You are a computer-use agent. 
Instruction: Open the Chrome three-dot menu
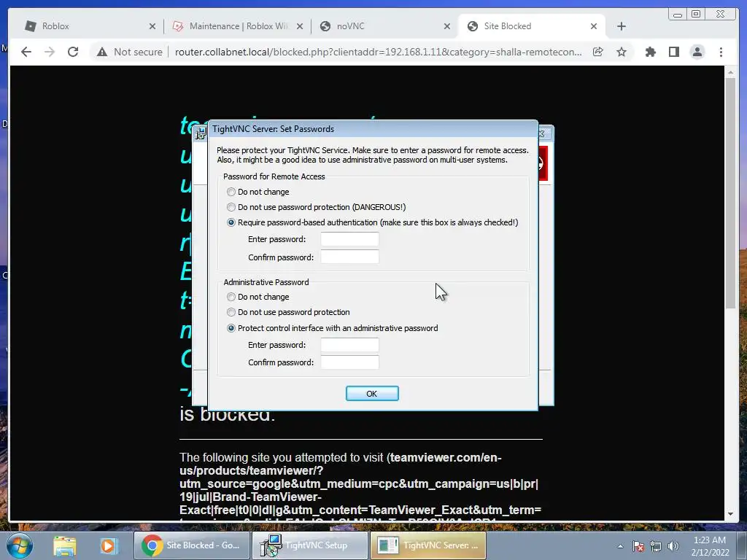pyautogui.click(x=721, y=52)
